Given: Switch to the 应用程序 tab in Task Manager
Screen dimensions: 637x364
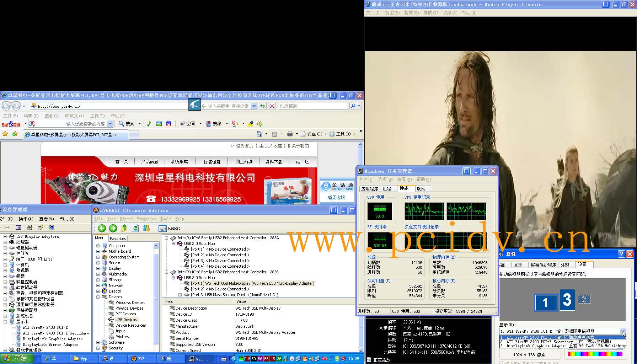Looking at the screenshot, I should 370,189.
